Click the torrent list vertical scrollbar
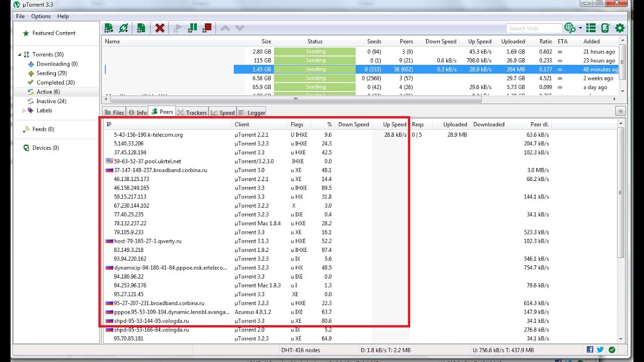 tap(622, 65)
